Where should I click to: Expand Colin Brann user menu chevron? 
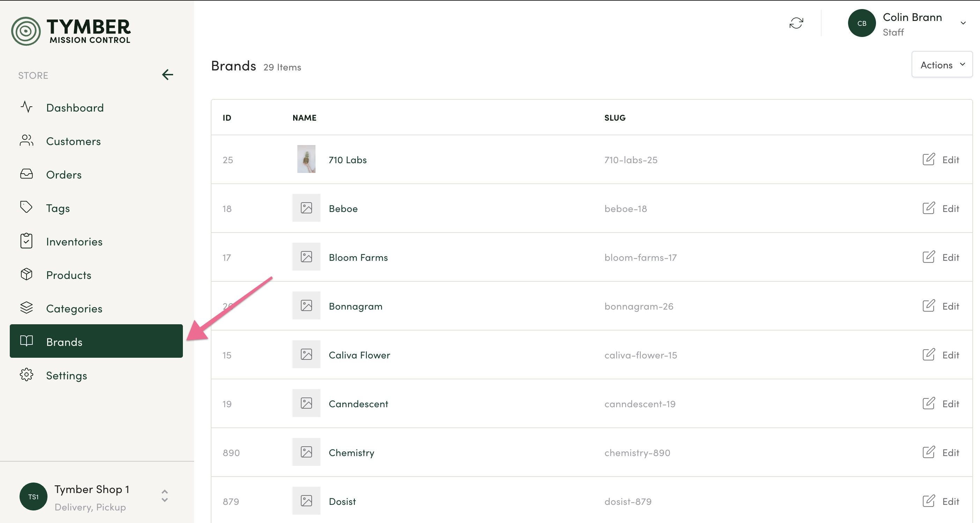click(963, 23)
